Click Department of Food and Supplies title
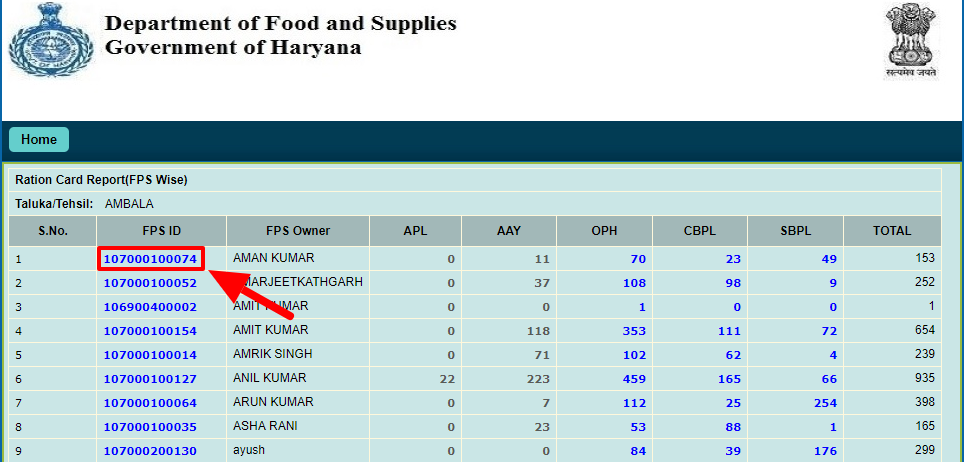This screenshot has height=462, width=964. [x=281, y=23]
